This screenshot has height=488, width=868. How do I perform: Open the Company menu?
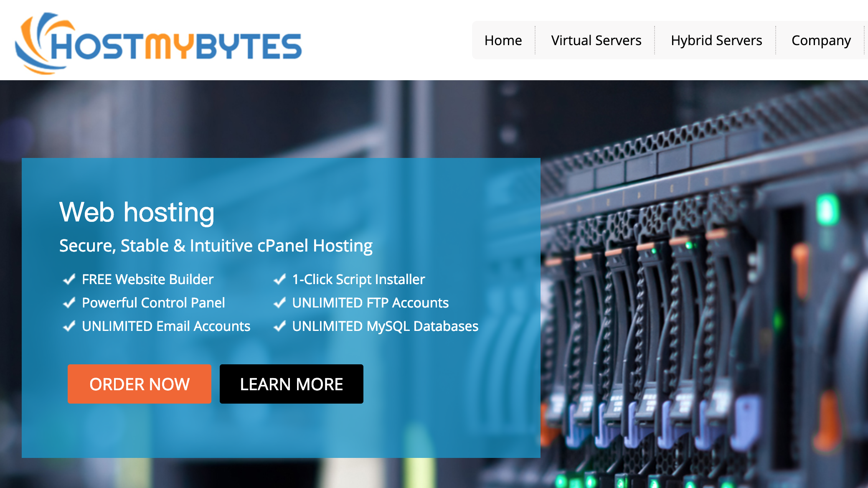(821, 41)
